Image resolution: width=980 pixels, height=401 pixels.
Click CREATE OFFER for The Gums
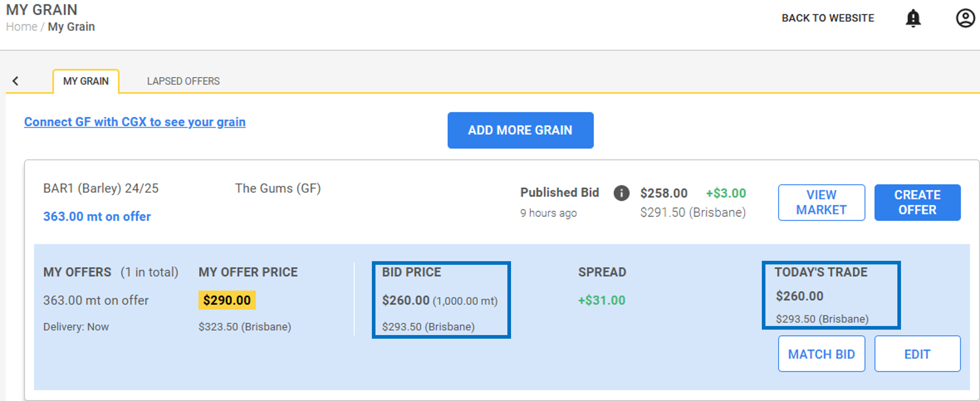[x=918, y=202]
